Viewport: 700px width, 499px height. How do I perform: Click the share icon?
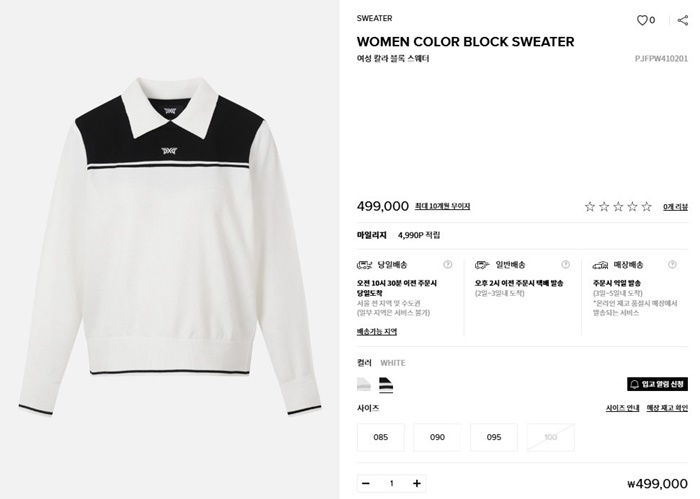point(683,20)
